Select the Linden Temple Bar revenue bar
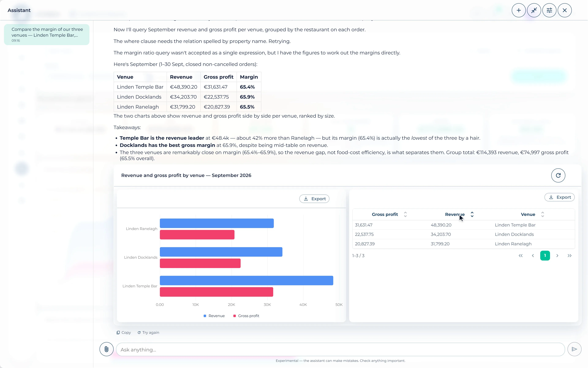588x368 pixels. tap(246, 280)
